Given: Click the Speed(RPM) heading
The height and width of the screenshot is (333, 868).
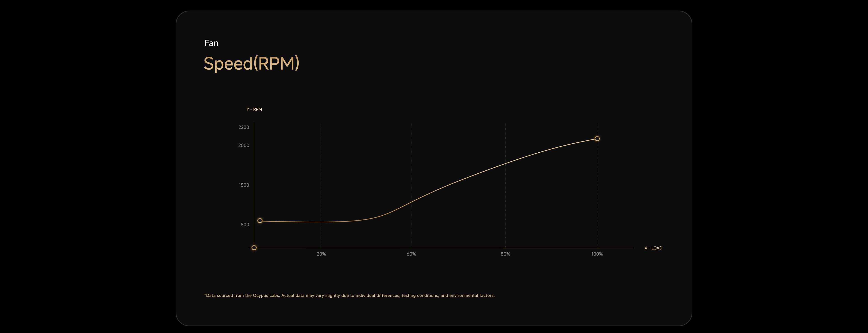Looking at the screenshot, I should (251, 63).
